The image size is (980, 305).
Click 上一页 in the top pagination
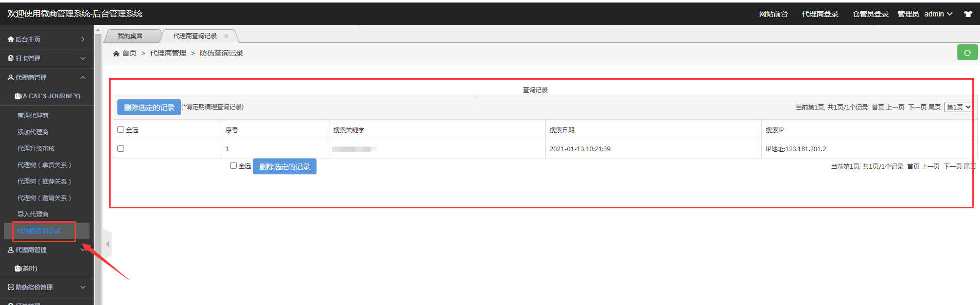click(x=895, y=107)
